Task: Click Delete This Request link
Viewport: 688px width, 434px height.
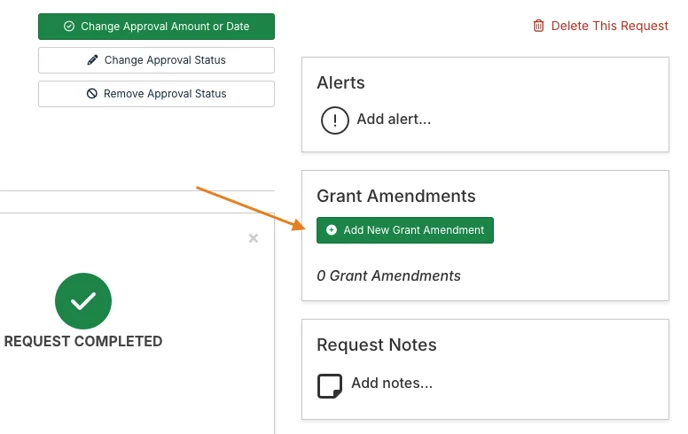Action: pos(601,26)
